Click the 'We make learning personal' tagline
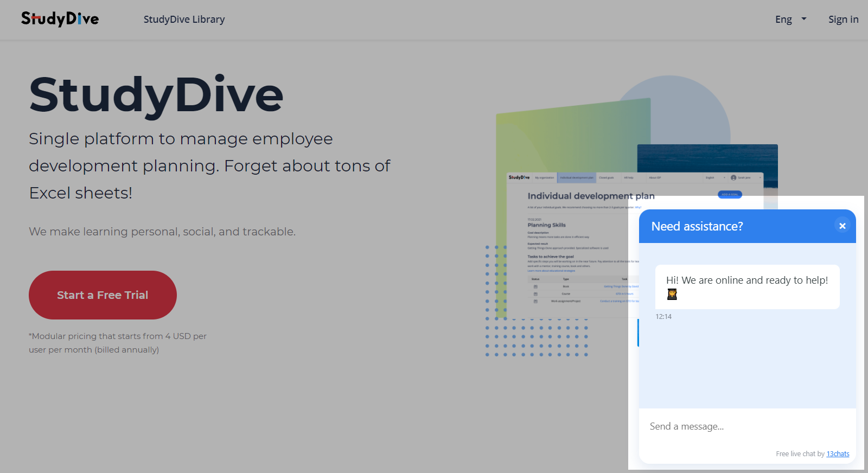 [162, 232]
